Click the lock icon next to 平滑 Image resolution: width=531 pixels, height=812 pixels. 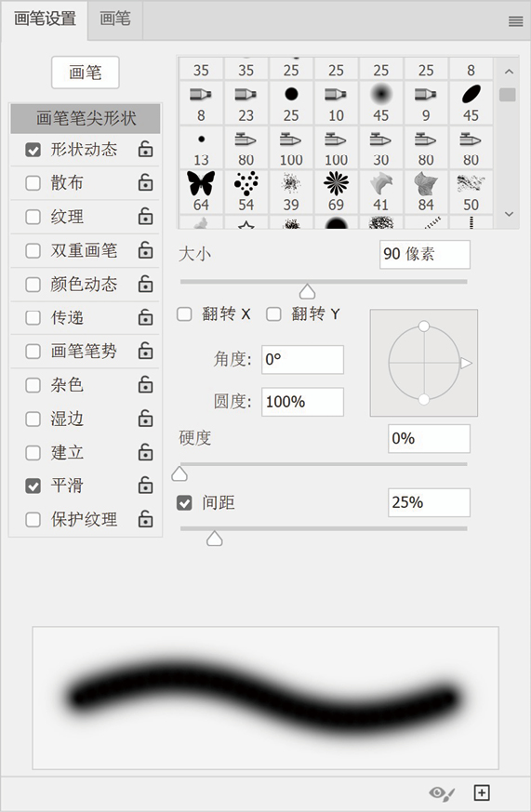point(145,486)
